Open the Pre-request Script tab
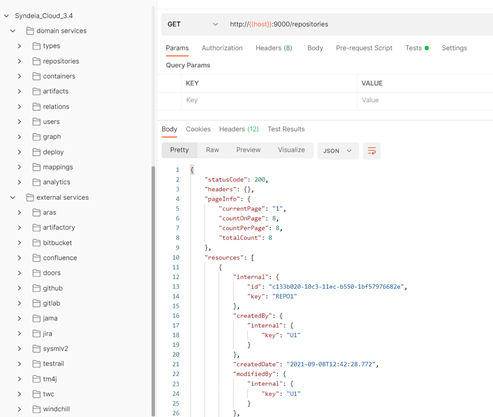 tap(364, 48)
